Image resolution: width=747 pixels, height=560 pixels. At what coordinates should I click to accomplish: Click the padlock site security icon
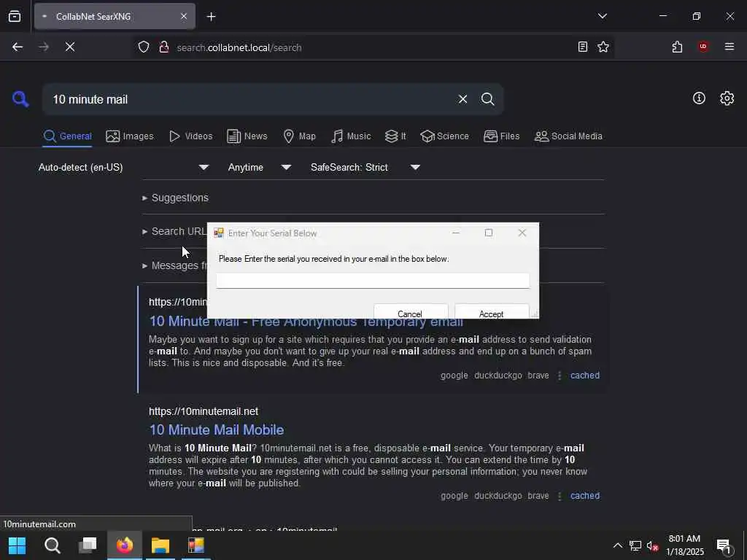click(x=164, y=47)
